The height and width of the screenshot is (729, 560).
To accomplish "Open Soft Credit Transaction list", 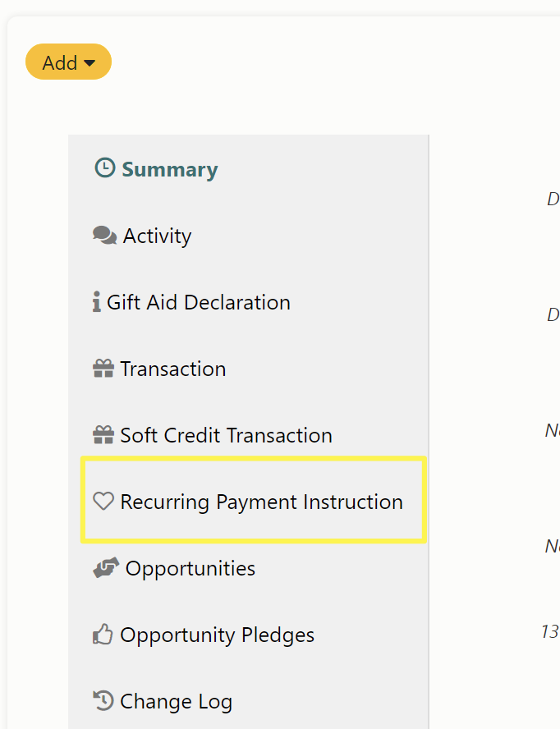I will point(227,436).
